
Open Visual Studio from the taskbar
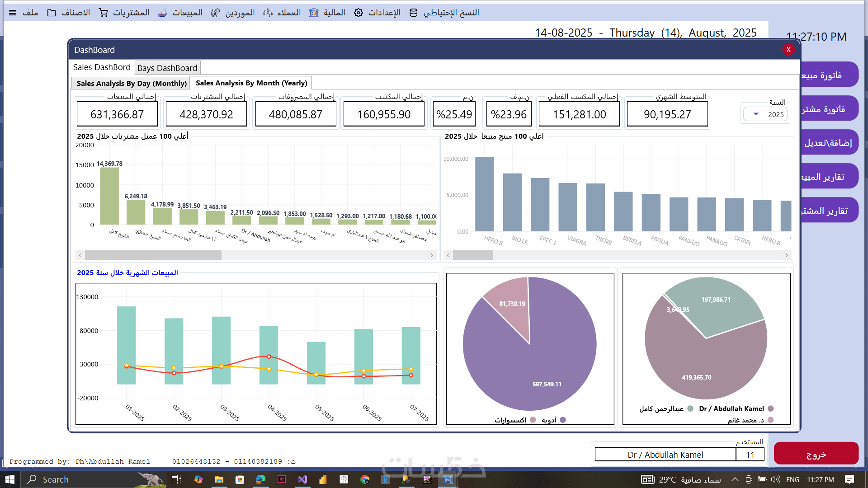pos(302,479)
